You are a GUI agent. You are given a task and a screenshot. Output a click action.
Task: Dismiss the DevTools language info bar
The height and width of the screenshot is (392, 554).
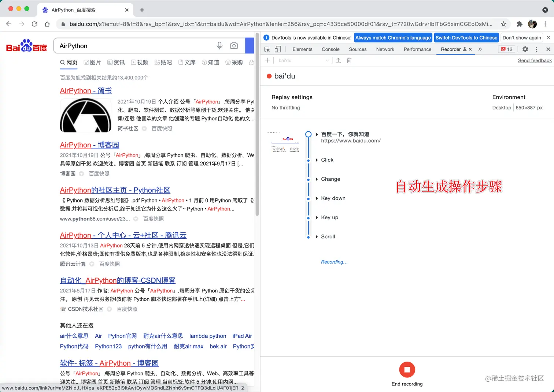pos(548,37)
